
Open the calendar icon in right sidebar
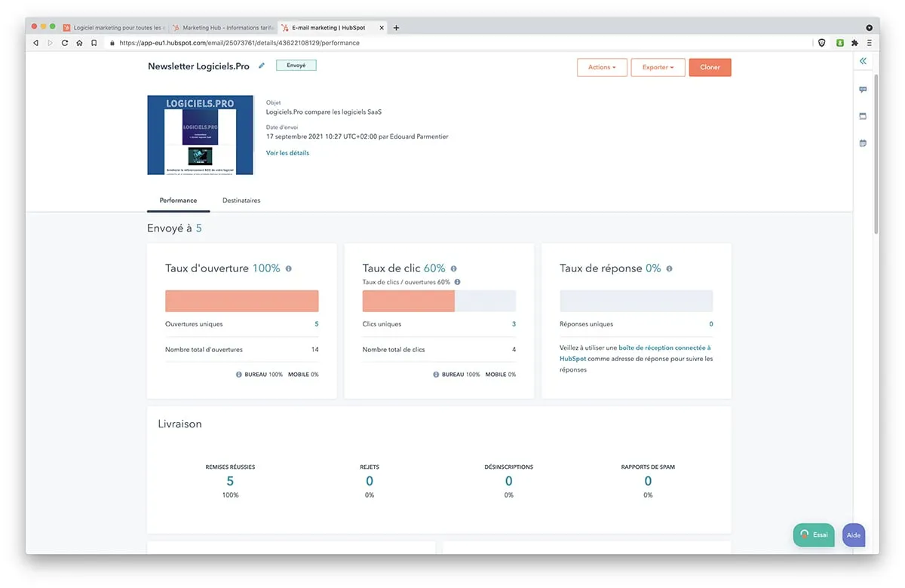pyautogui.click(x=863, y=143)
